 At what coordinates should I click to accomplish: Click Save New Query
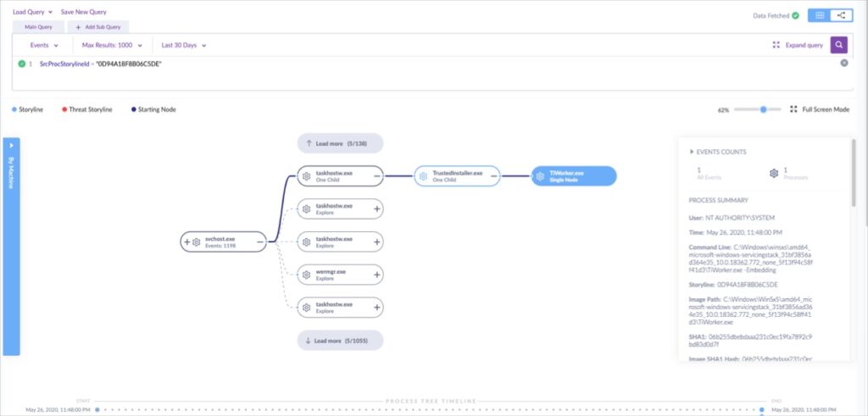(x=83, y=12)
